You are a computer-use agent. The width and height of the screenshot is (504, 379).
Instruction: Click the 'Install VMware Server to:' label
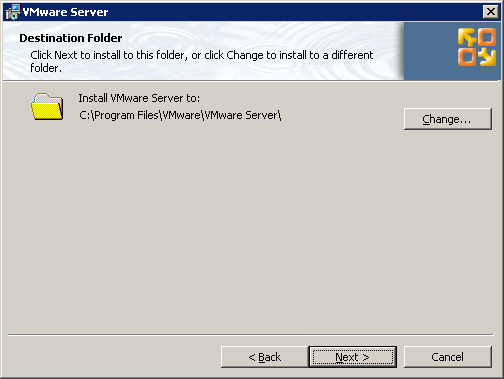[x=139, y=98]
